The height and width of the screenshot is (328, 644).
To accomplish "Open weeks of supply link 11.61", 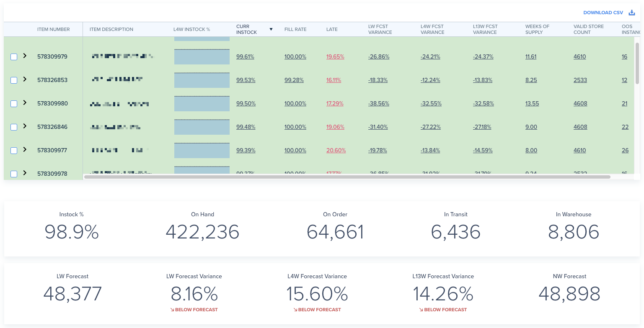I will point(531,56).
